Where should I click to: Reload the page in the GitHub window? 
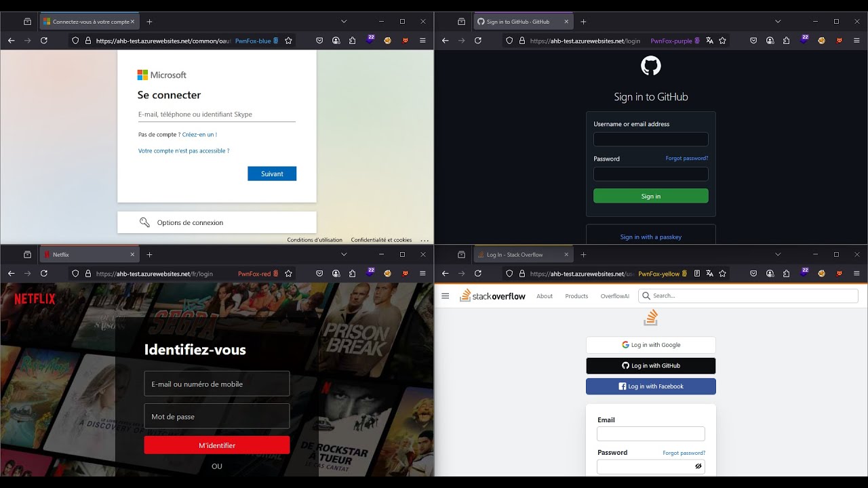tap(478, 41)
